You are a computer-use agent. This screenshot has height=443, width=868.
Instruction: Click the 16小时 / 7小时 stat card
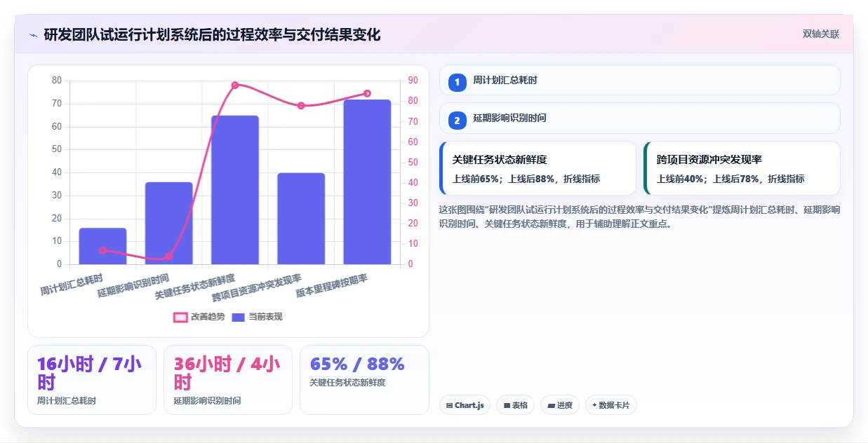tap(92, 380)
